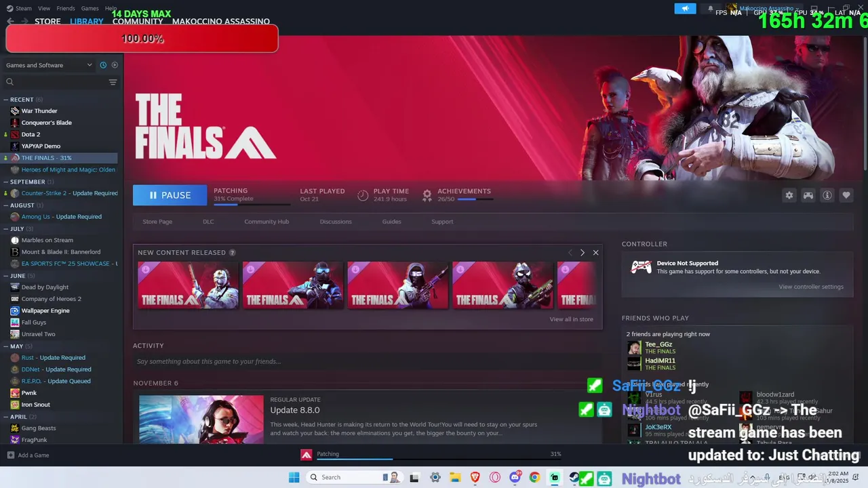Open game settings gear icon
Image resolution: width=868 pixels, height=488 pixels.
(x=789, y=195)
